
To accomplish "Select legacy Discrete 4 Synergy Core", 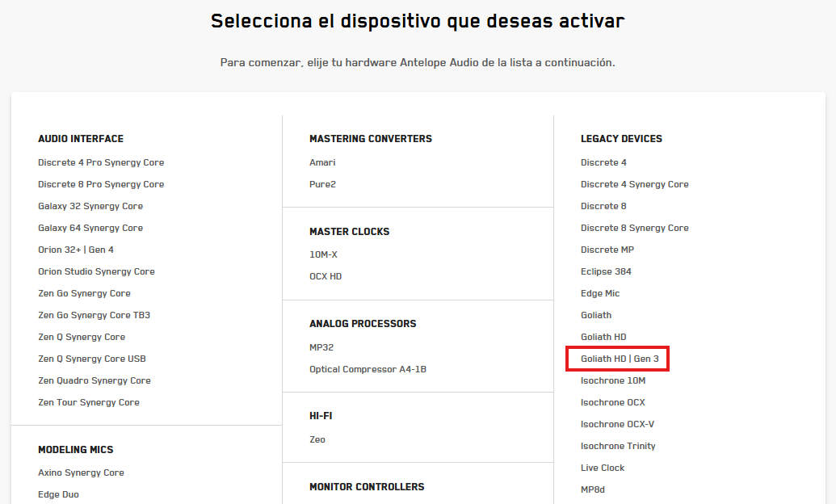I will pos(634,184).
